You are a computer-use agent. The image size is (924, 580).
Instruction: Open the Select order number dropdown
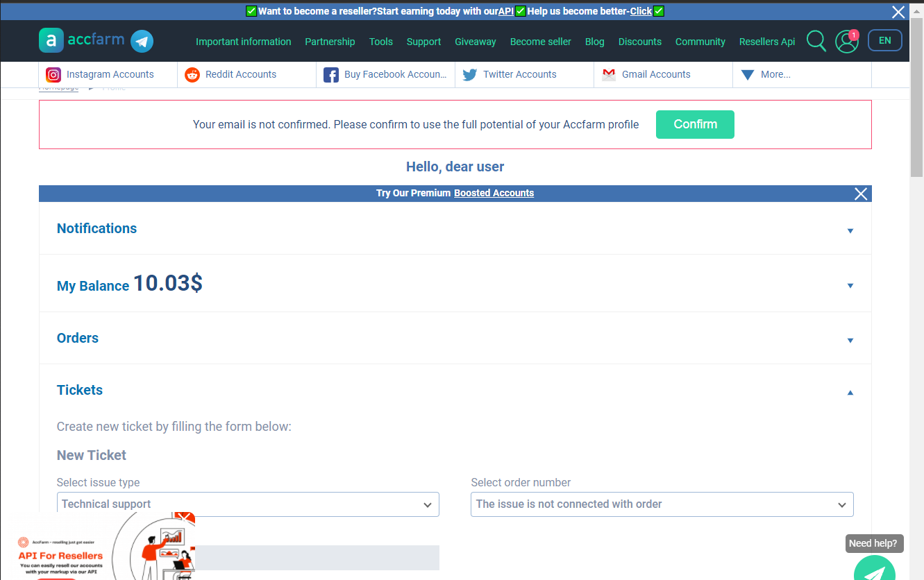662,504
